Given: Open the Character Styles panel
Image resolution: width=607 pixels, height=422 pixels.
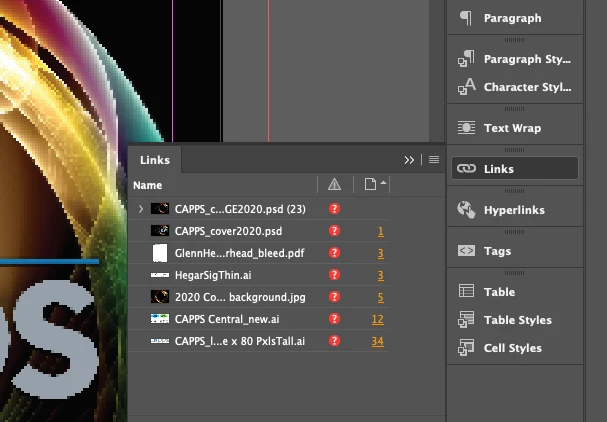Looking at the screenshot, I should (515, 87).
